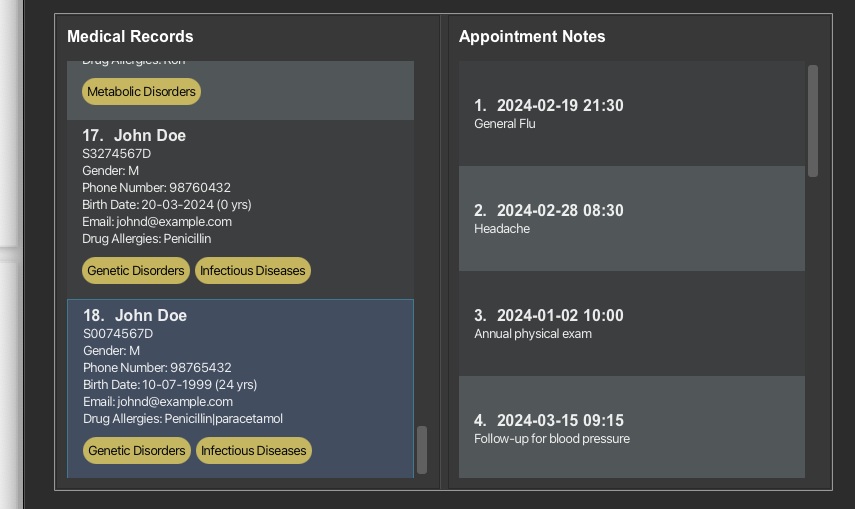Click the Medical Records heading

130,37
